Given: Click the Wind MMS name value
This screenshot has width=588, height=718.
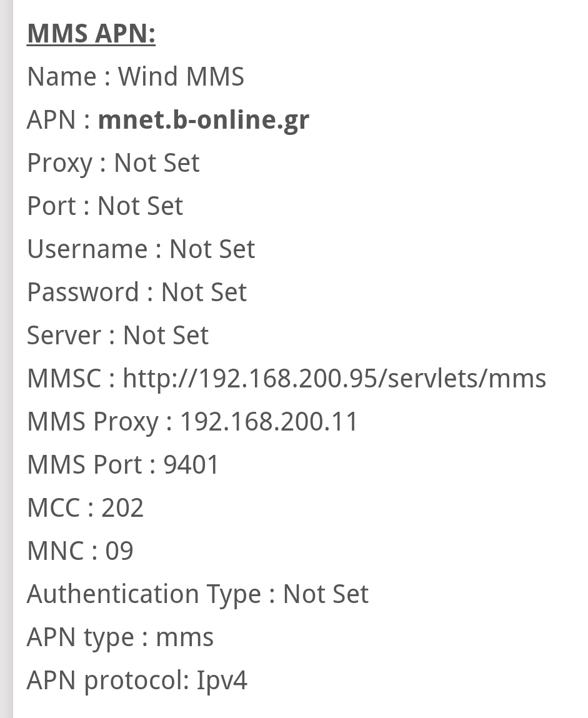Looking at the screenshot, I should point(181,77).
